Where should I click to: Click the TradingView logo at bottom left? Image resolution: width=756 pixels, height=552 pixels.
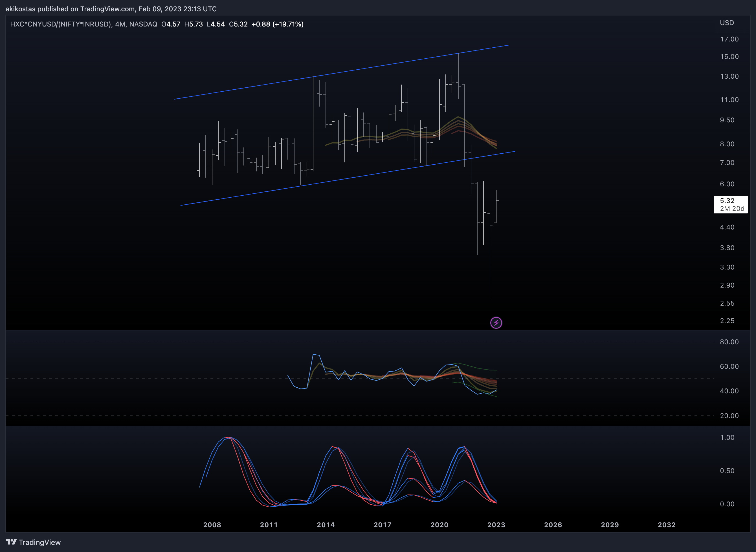click(33, 542)
